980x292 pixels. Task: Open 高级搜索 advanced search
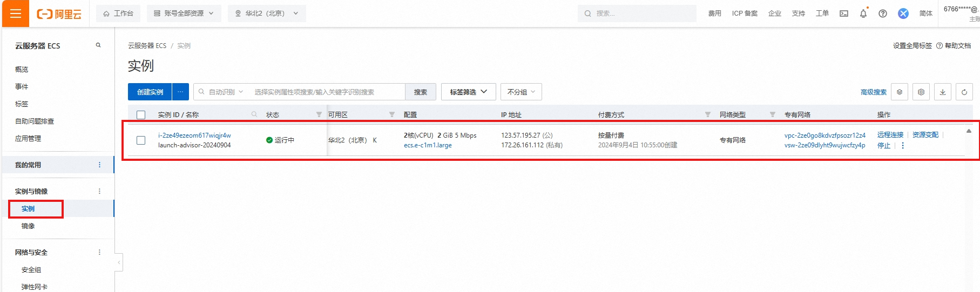click(x=874, y=92)
